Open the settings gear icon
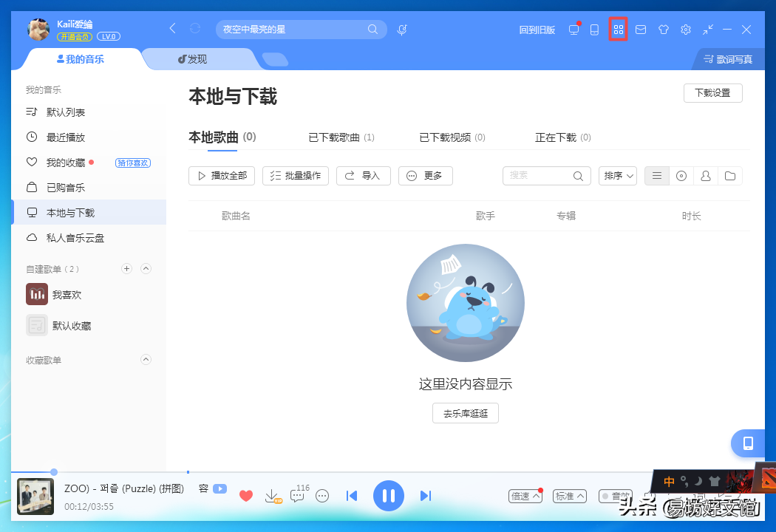The image size is (776, 532). (x=685, y=30)
